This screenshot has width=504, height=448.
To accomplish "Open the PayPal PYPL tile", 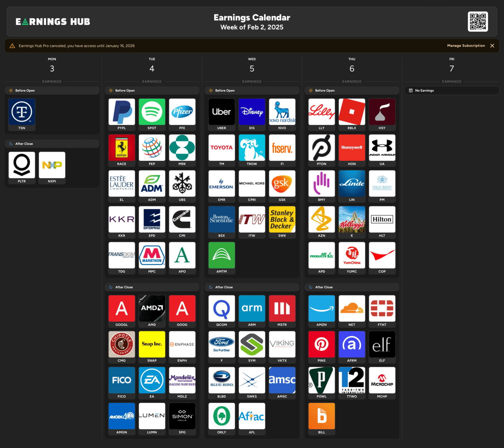I will click(x=122, y=114).
